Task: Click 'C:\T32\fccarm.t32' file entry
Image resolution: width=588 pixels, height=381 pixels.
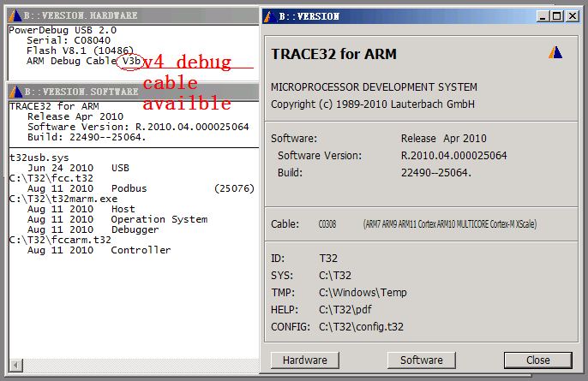Action: coord(60,240)
